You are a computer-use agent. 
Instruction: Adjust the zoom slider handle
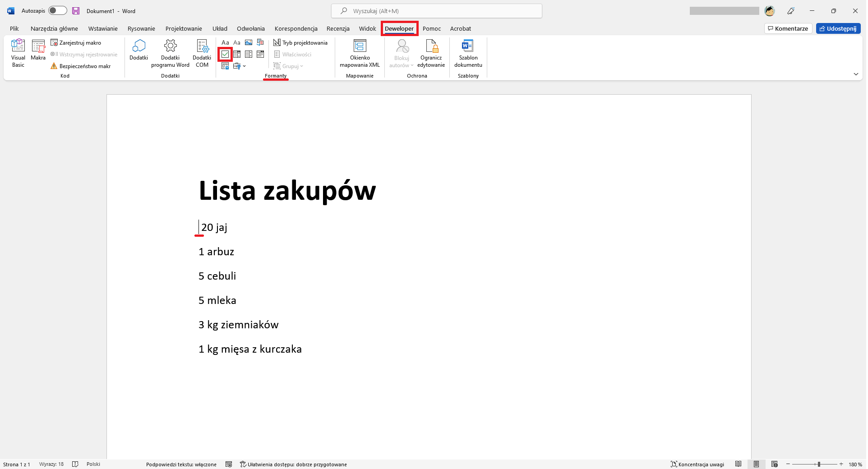click(x=819, y=464)
